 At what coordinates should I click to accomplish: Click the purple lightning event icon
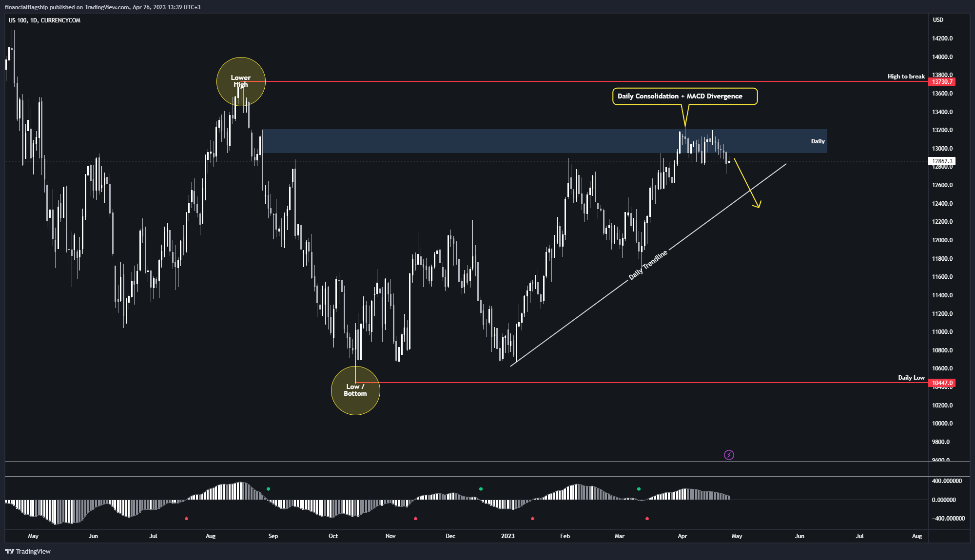(x=729, y=455)
